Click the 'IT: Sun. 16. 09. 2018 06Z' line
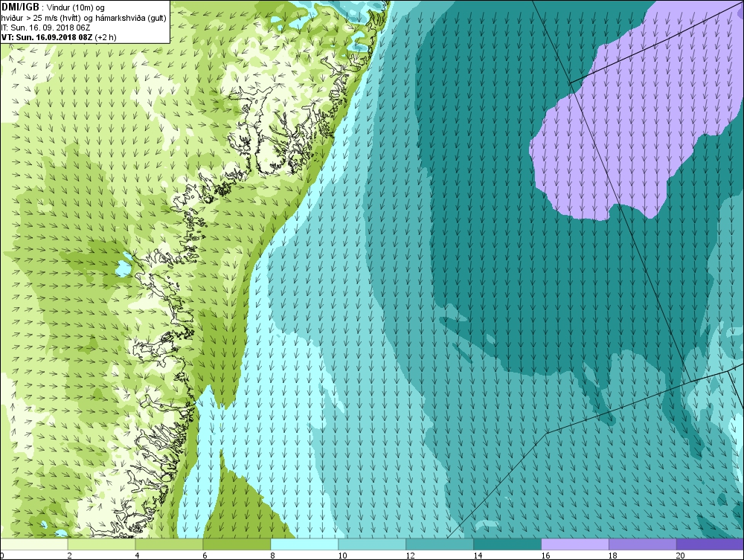 point(45,28)
